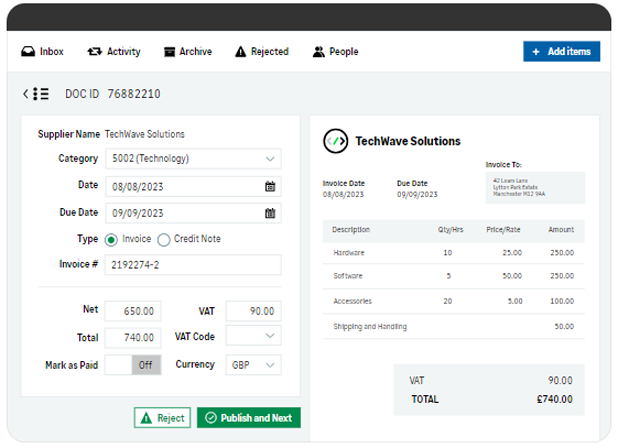
Task: Click Publish and Next button
Action: (249, 418)
